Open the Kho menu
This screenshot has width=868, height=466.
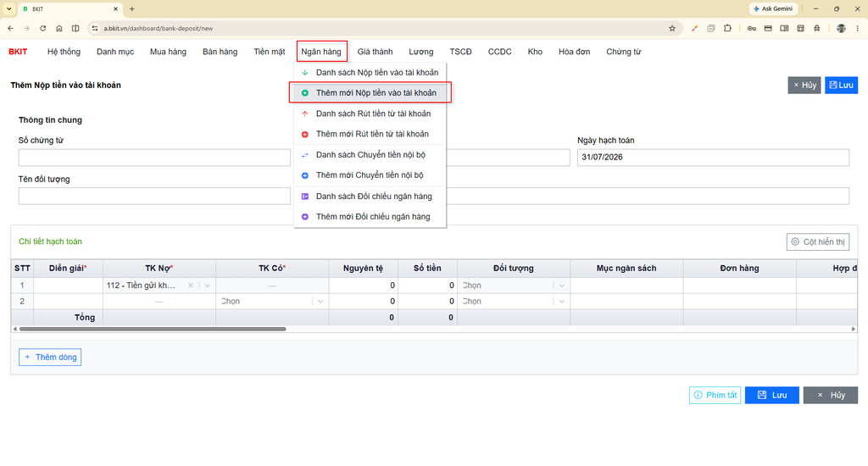[x=535, y=52]
